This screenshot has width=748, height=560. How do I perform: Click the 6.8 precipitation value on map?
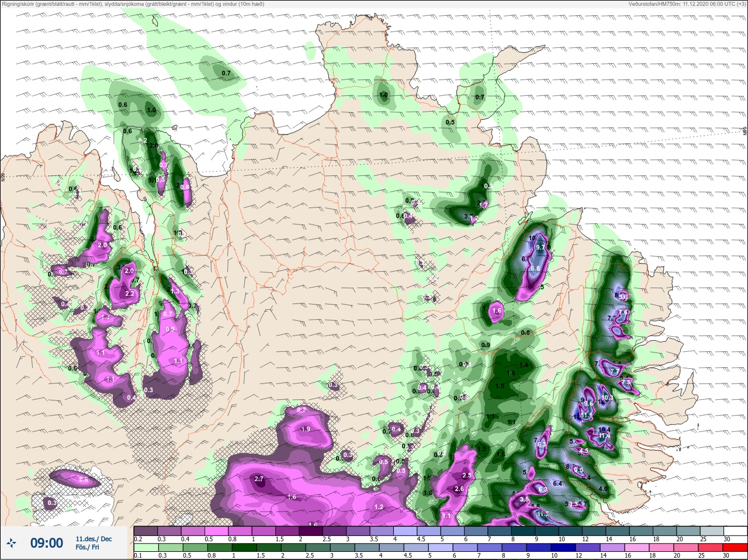coord(535,268)
